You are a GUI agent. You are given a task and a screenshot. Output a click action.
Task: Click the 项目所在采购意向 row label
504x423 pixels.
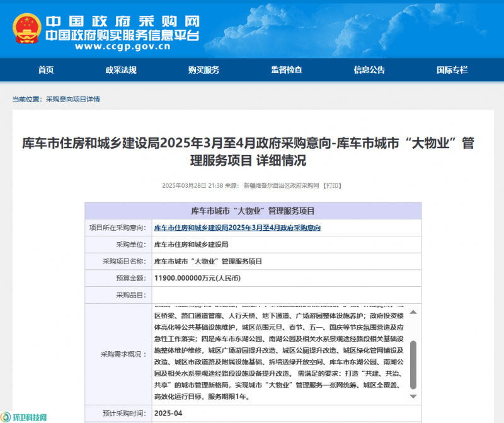(118, 228)
